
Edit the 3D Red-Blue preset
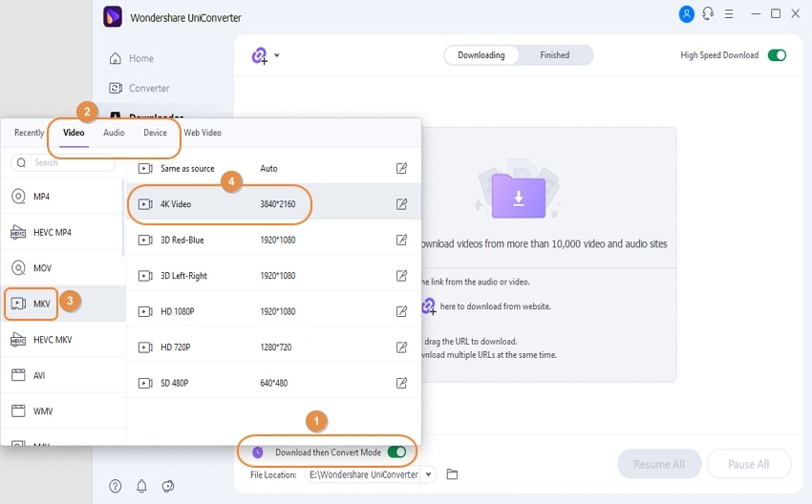point(401,240)
